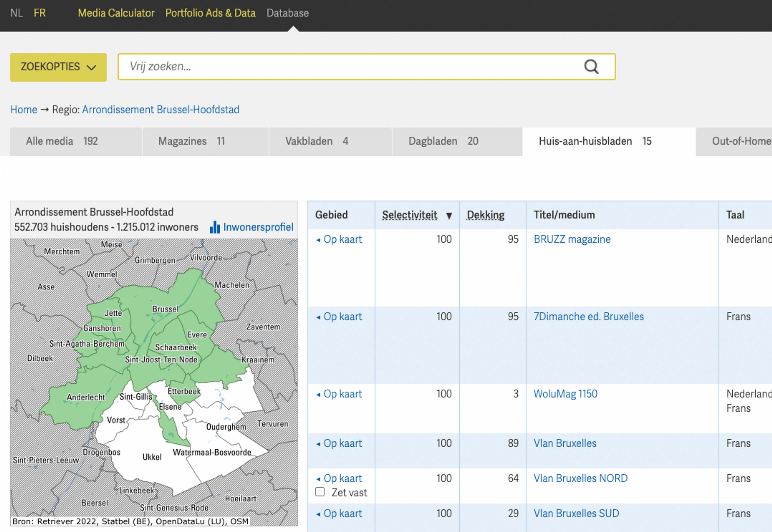Image resolution: width=772 pixels, height=532 pixels.
Task: Open the 7Dimanche ed. Bruxelles title link
Action: click(588, 316)
